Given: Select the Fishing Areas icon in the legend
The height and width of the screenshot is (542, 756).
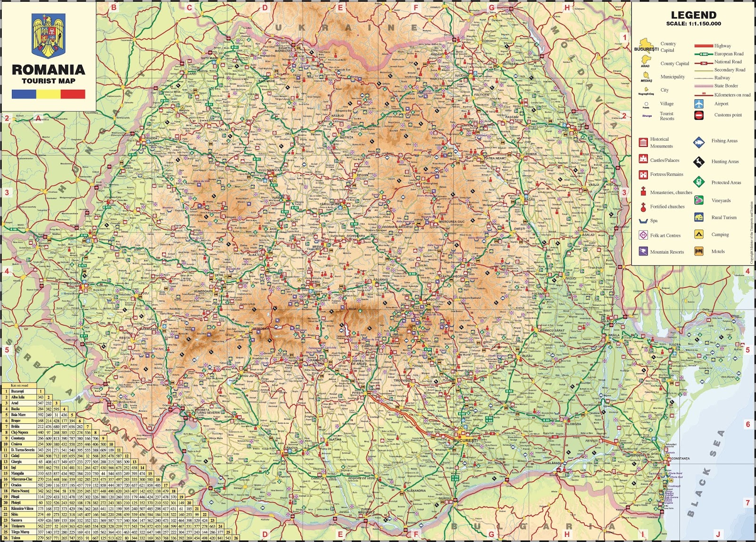Looking at the screenshot, I should (699, 141).
